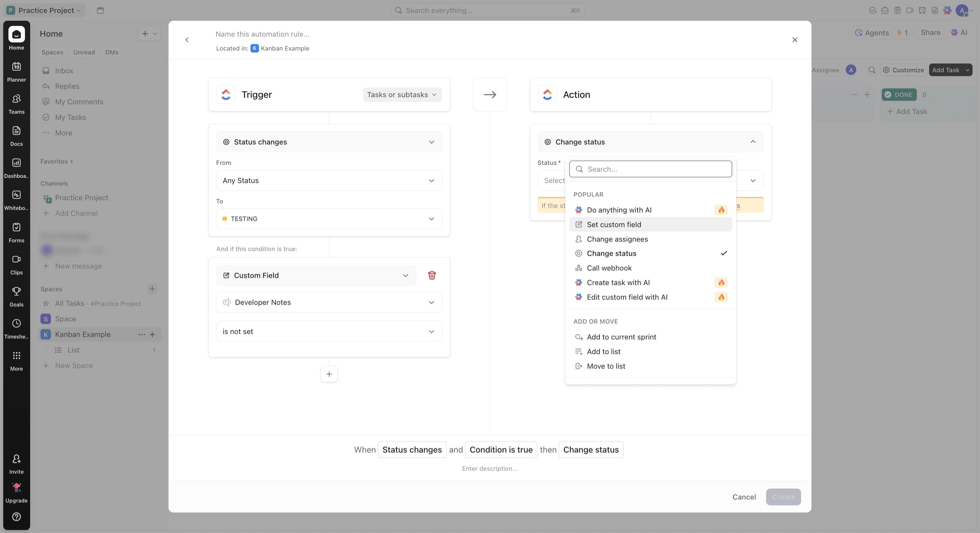Click the Share button

tap(930, 33)
